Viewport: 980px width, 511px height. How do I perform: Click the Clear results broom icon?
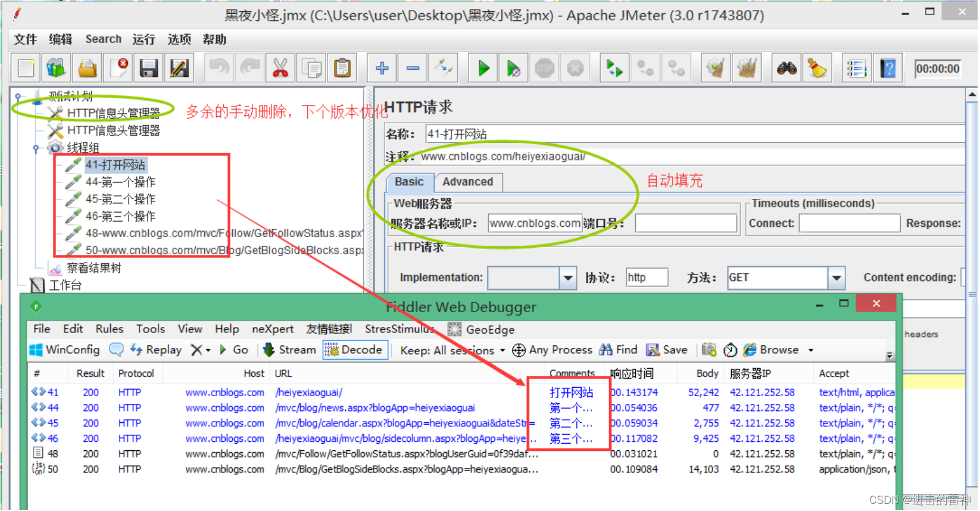click(x=716, y=68)
